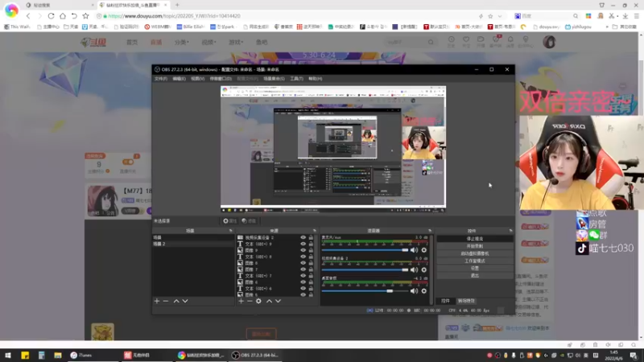This screenshot has width=644, height=362.
Task: Toggle visibility of Image 9 source
Action: [x=303, y=250]
